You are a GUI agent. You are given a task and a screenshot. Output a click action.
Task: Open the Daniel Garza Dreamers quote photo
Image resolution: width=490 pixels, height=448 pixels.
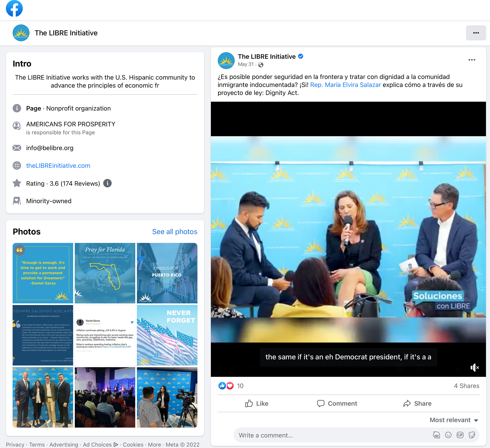click(x=43, y=273)
